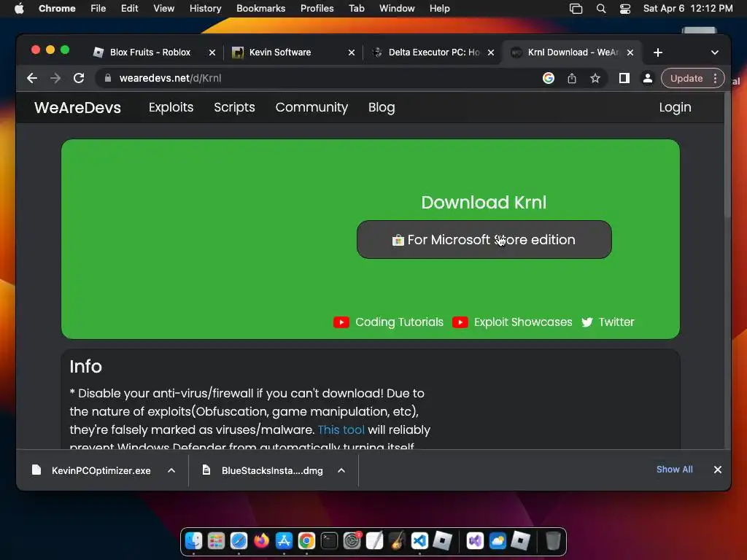Launch Safari from the Dock
Viewport: 747px width, 560px height.
coord(239,541)
